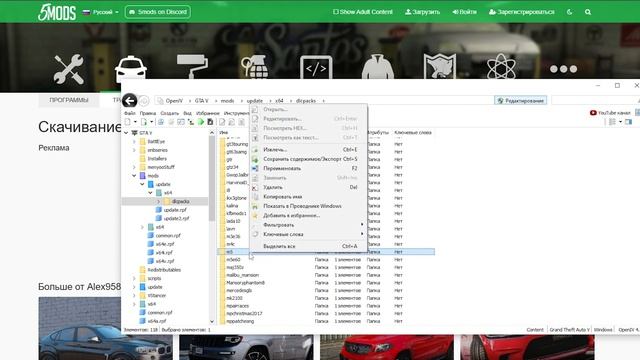Click the Войти login link
Screen dimensions: 640x360
pyautogui.click(x=464, y=12)
